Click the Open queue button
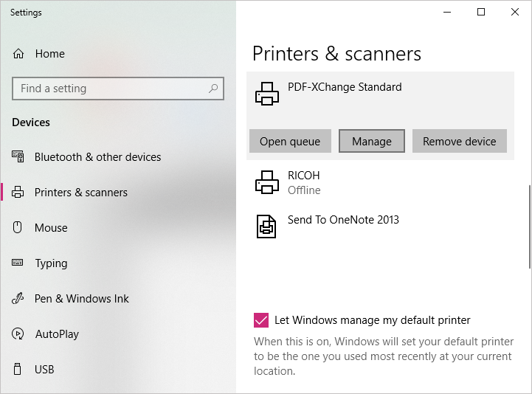 point(290,141)
